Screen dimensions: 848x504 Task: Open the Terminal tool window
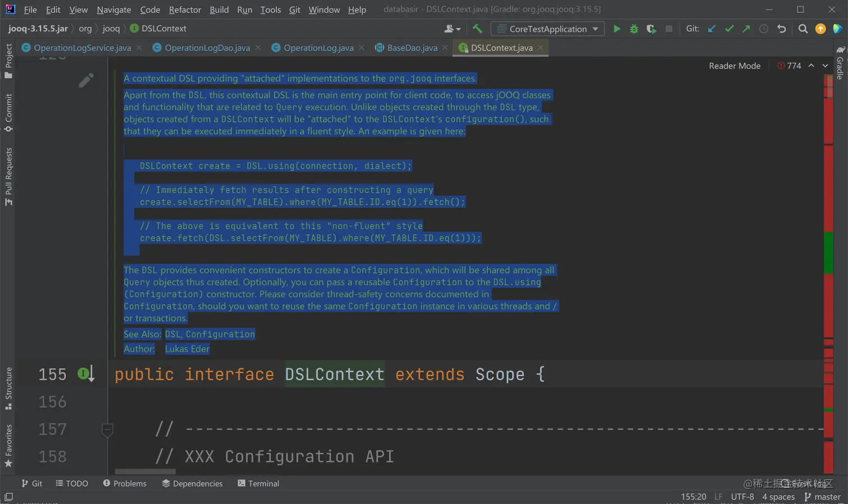point(259,483)
